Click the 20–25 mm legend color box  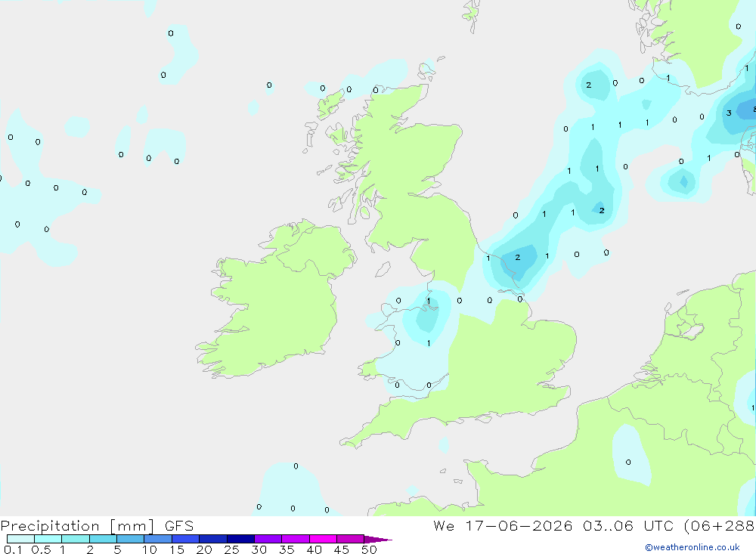point(213,539)
